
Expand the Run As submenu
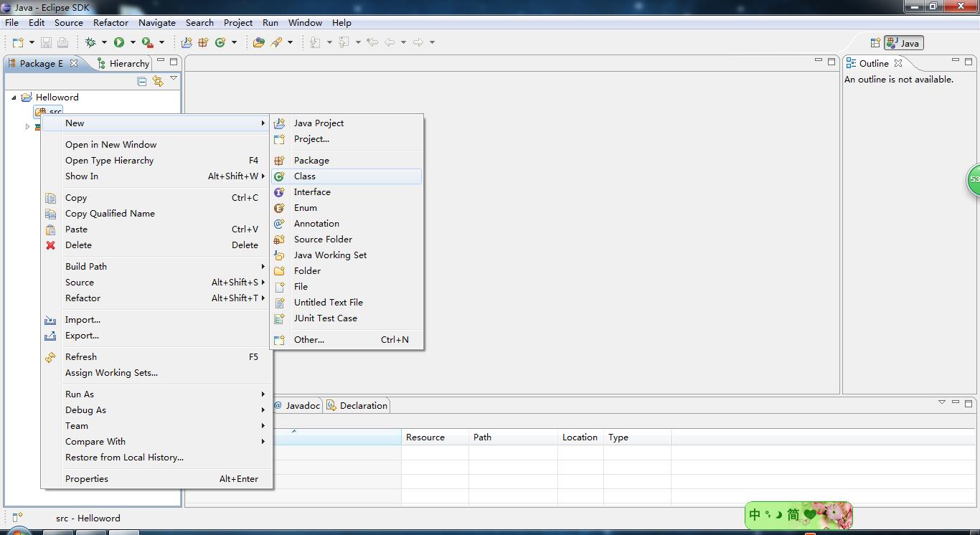pos(156,394)
